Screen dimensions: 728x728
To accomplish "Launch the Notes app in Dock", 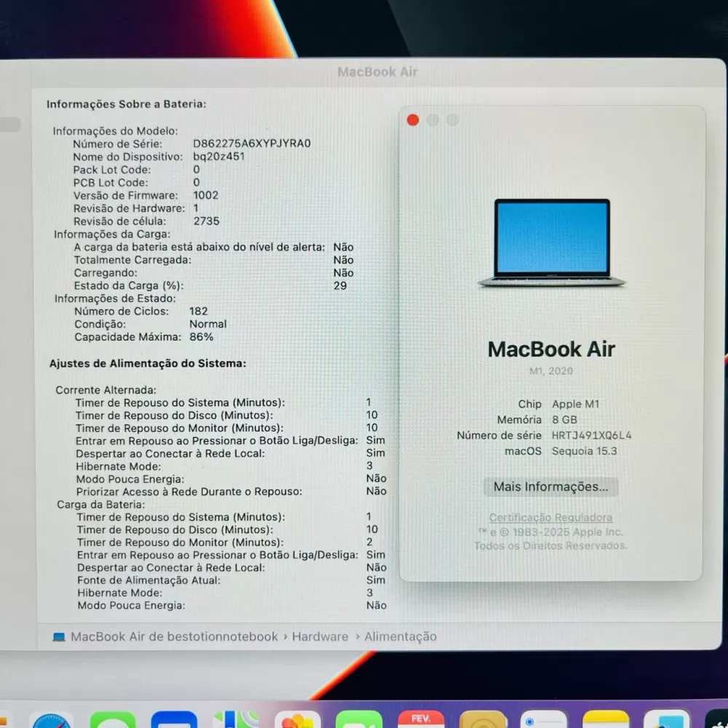I will pyautogui.click(x=606, y=720).
